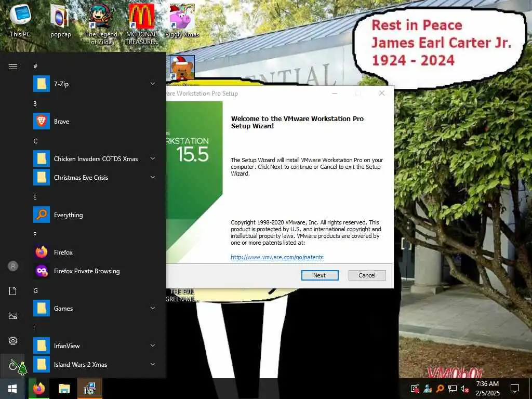Open Firefox from the taskbar
The height and width of the screenshot is (399, 532).
38,389
